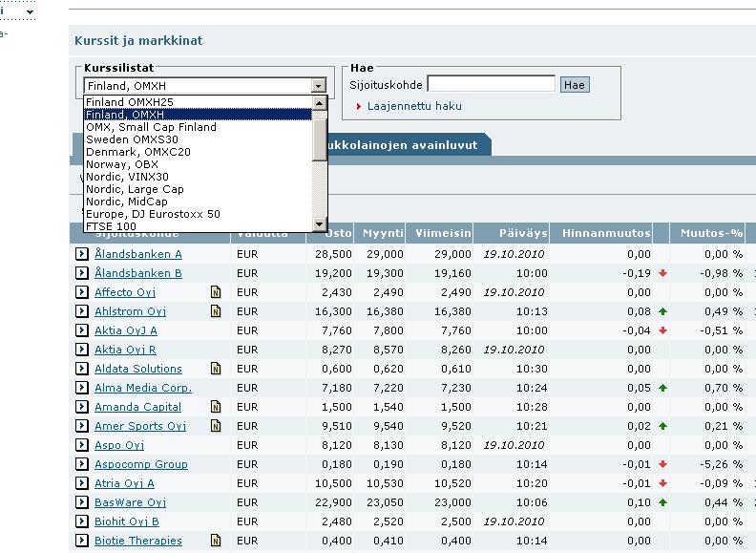The image size is (756, 553).
Task: Open the Amer Sports Oyj link
Action: tap(139, 426)
